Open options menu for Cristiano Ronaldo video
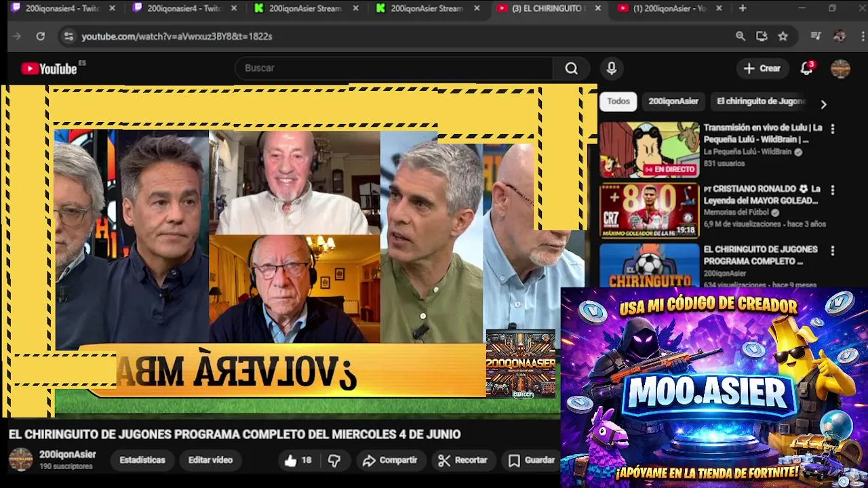The width and height of the screenshot is (868, 488). [833, 190]
